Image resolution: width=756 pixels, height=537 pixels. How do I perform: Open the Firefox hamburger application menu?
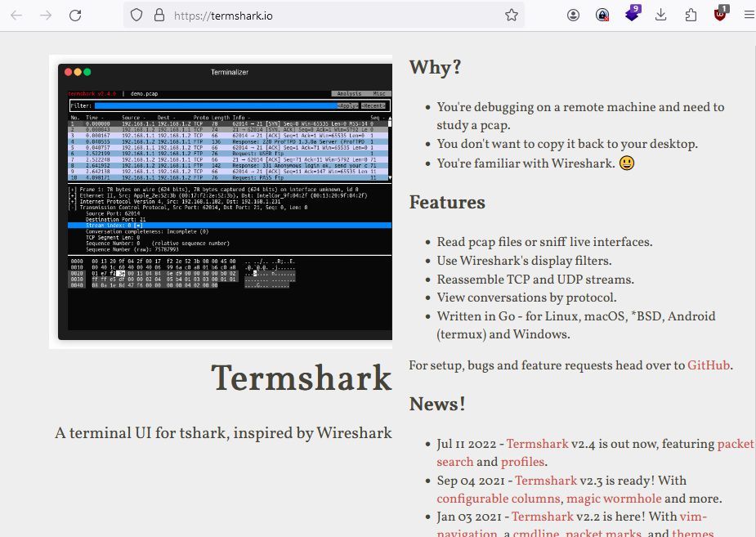coord(749,16)
